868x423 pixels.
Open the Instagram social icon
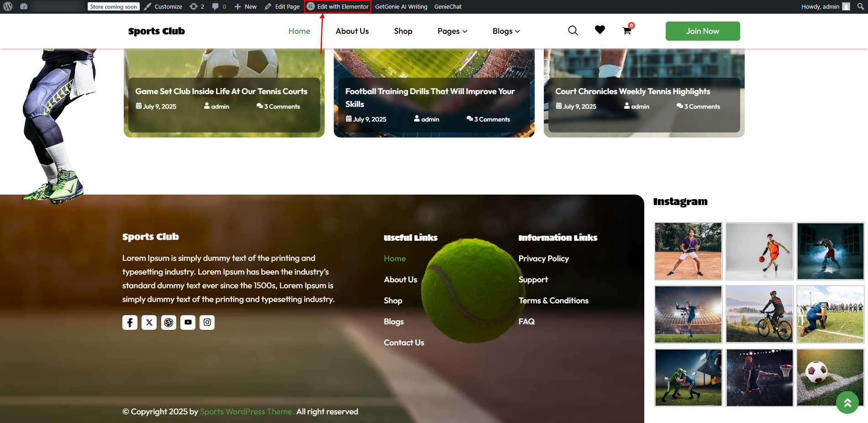(207, 323)
